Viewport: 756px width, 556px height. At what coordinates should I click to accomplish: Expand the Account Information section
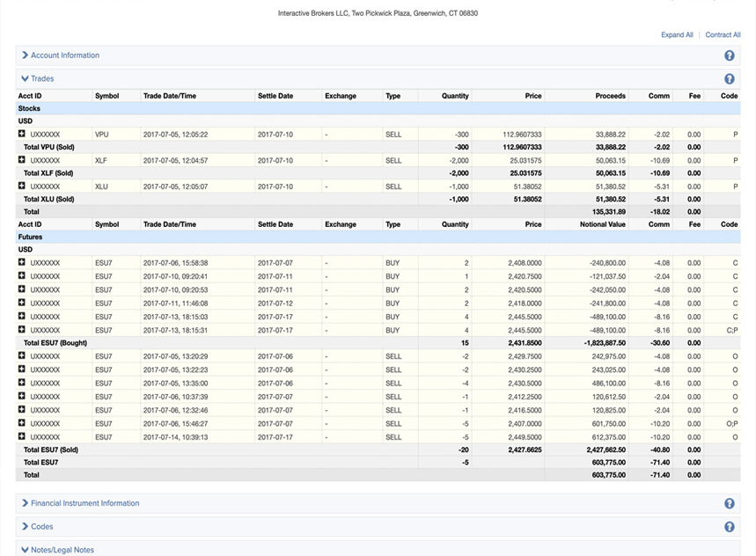coord(64,55)
